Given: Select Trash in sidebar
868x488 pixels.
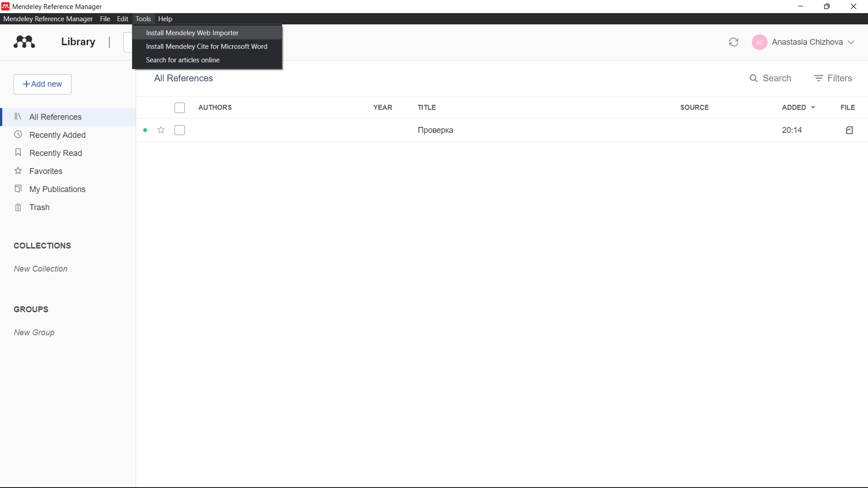Looking at the screenshot, I should [68, 207].
